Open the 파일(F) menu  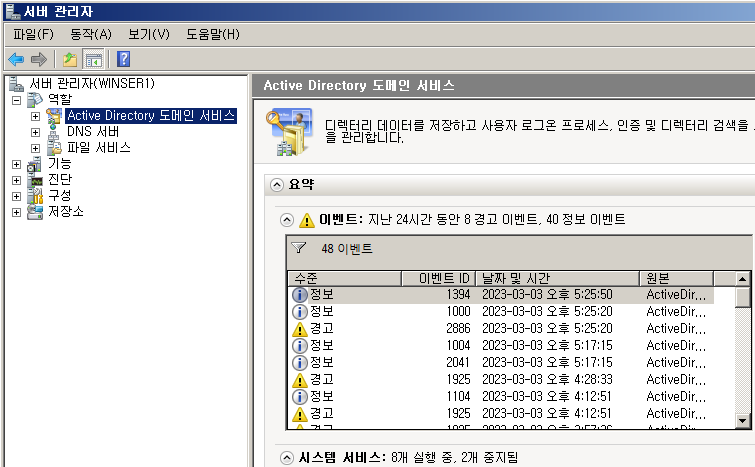tap(33, 34)
